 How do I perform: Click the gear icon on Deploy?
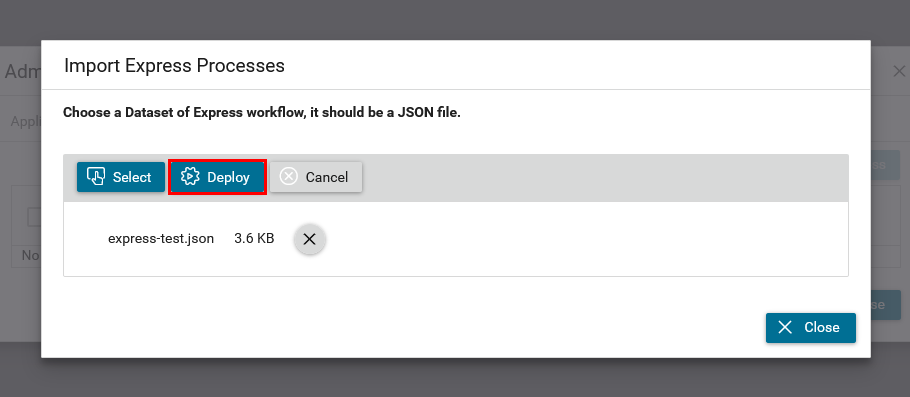click(190, 176)
